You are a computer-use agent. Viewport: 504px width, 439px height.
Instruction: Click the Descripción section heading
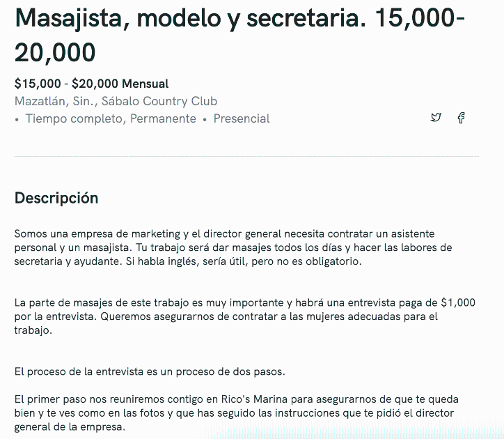click(56, 198)
